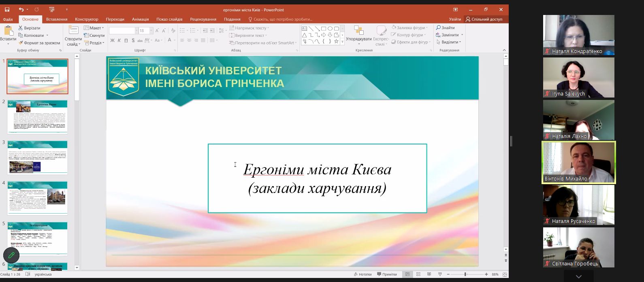Click the Save icon in quick access toolbar
Screen dimensions: 644x282
(7, 9)
